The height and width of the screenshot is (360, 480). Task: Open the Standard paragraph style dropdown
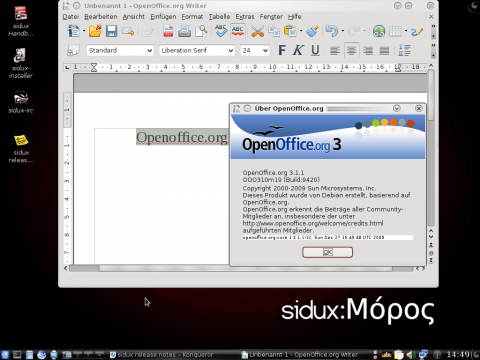click(x=150, y=51)
